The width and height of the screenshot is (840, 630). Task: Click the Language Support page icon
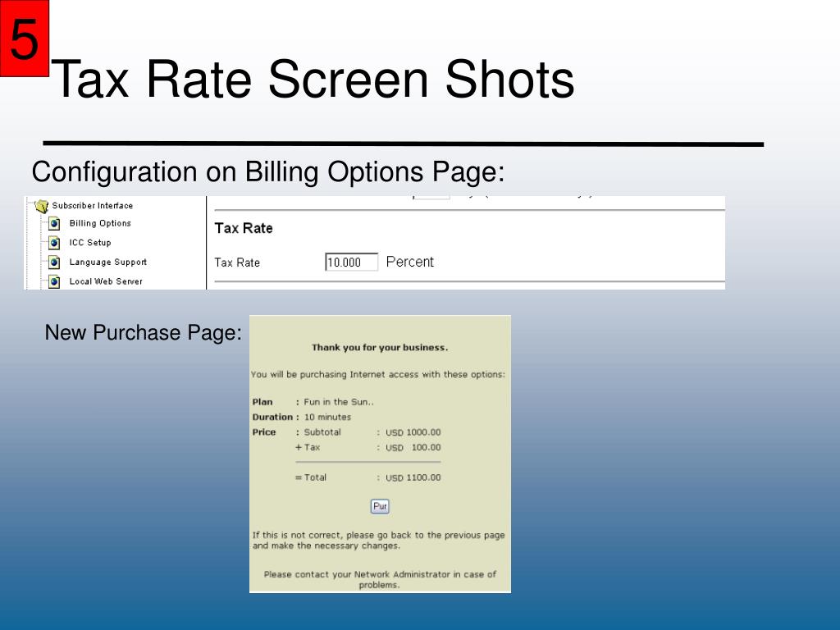[54, 262]
